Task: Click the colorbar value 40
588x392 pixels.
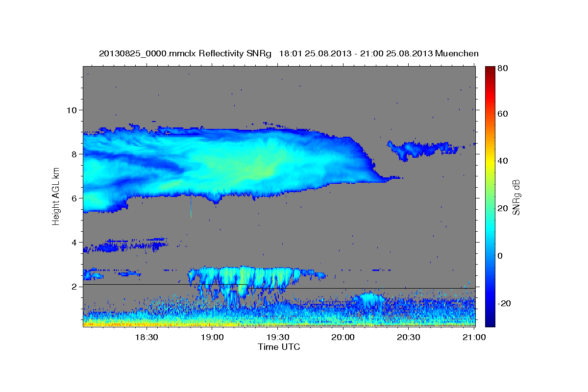Action: coord(502,161)
